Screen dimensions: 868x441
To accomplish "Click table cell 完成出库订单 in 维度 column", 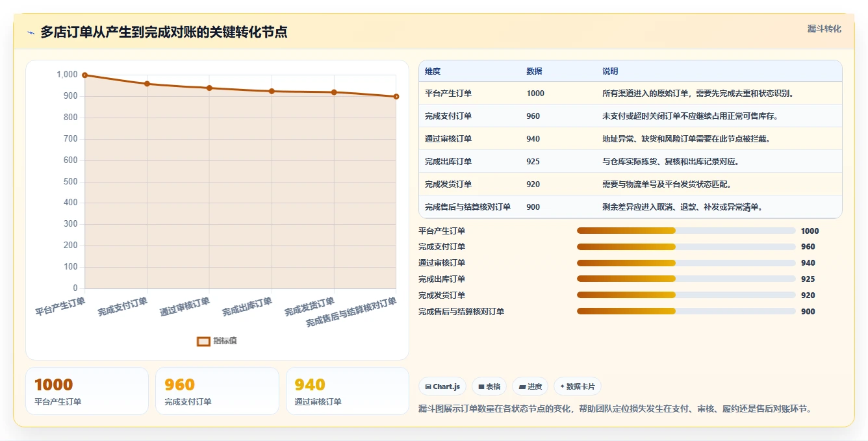I will point(448,162).
